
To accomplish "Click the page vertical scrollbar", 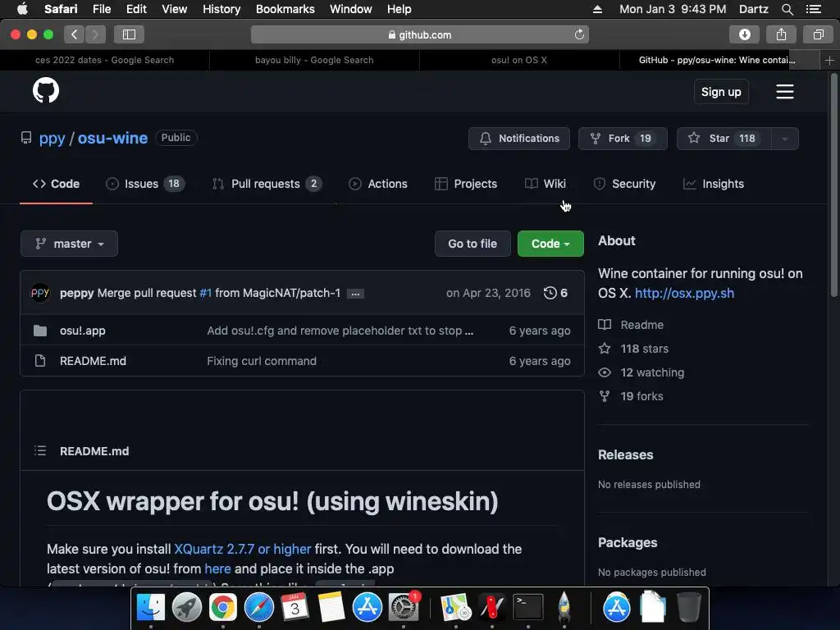I will [833, 185].
